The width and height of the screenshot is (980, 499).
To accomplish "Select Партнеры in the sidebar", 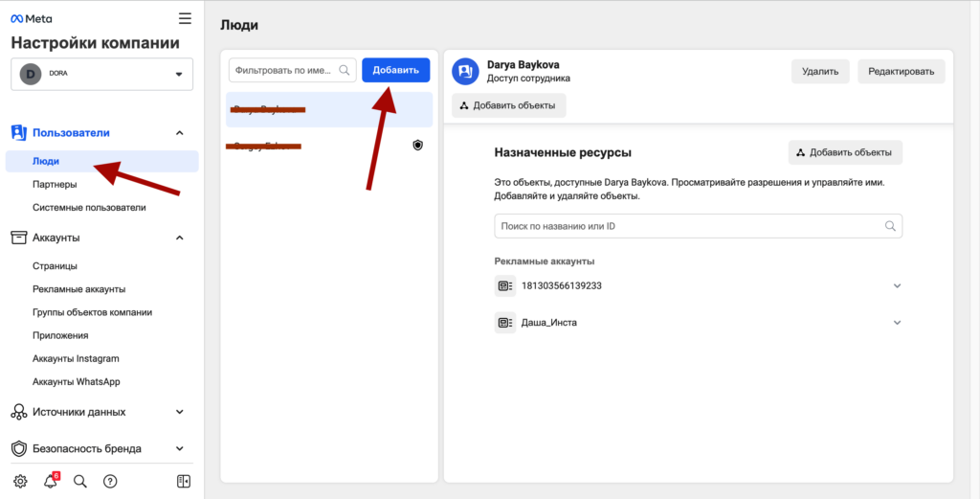I will [55, 184].
